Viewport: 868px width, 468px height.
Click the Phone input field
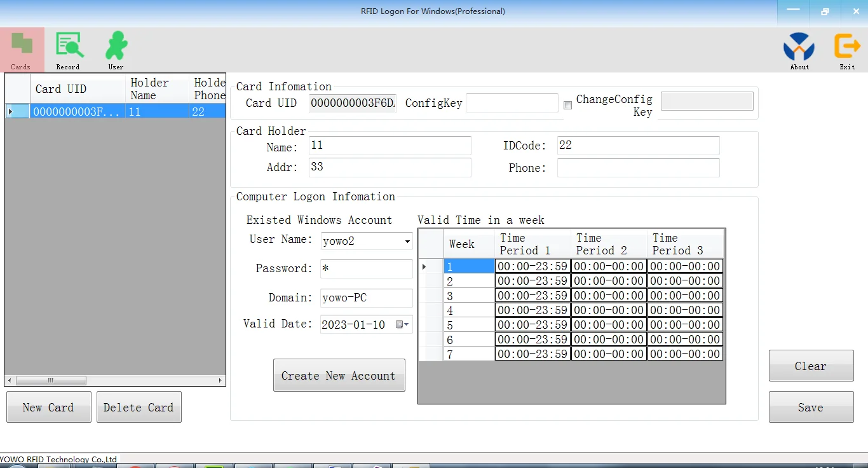(x=638, y=168)
